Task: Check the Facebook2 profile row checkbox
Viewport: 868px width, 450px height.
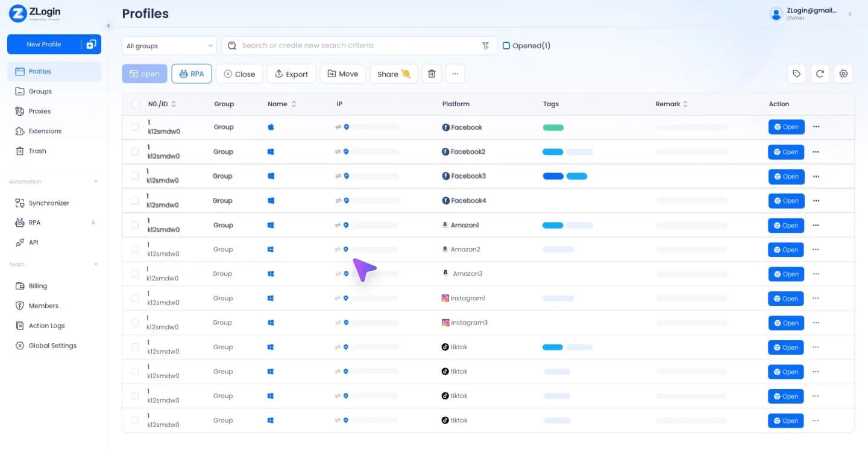Action: click(135, 152)
